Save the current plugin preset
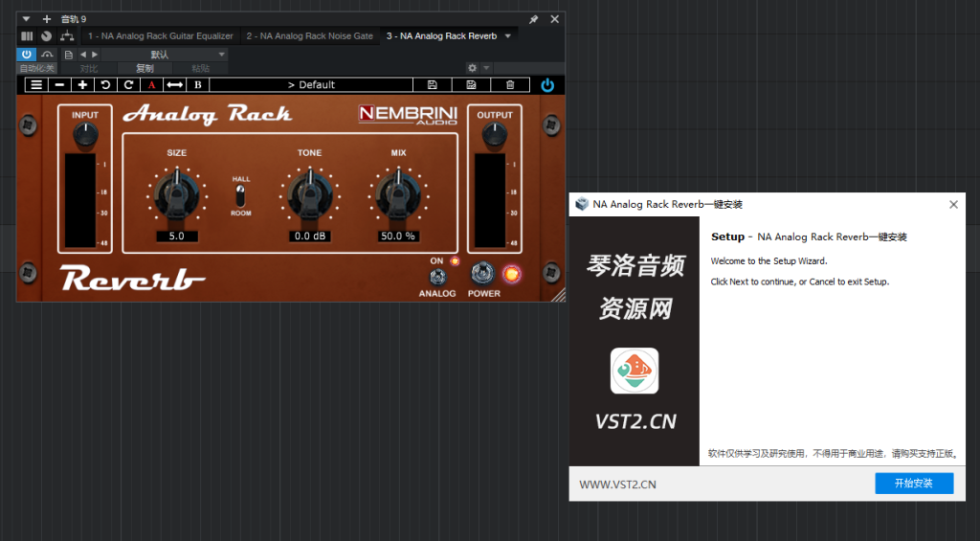 pyautogui.click(x=432, y=85)
